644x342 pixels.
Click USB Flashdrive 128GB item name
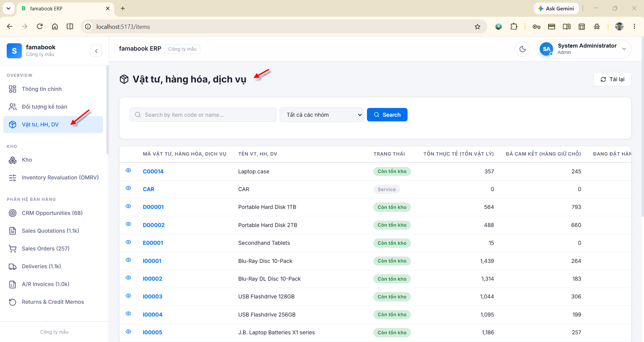tap(266, 296)
